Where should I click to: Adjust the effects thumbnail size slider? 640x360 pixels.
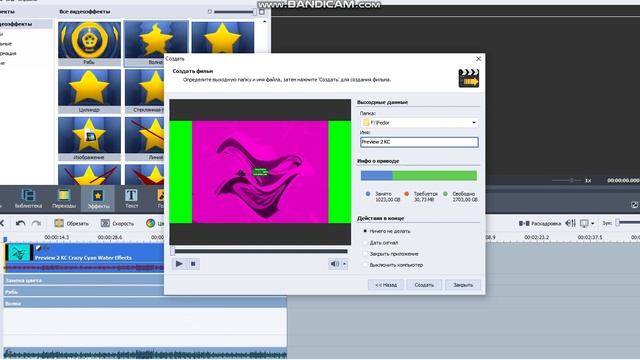(235, 12)
